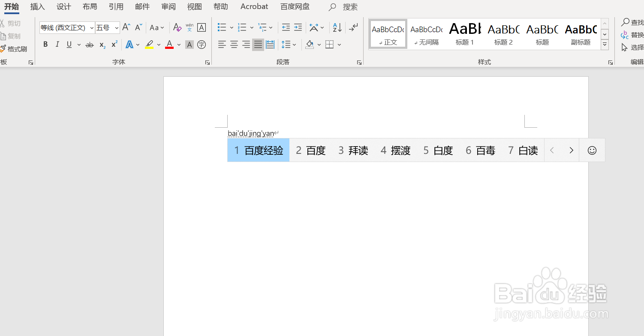
Task: Choose IME candidate 4 摆渡
Action: [396, 150]
